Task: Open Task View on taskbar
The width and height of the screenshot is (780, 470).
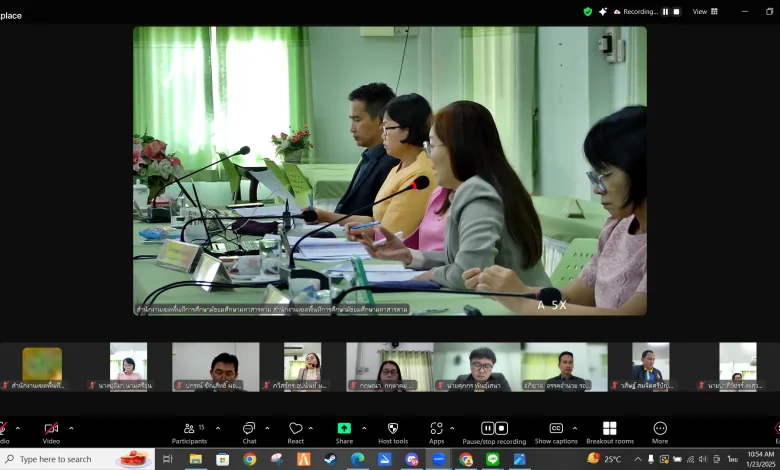Action: [x=168, y=459]
